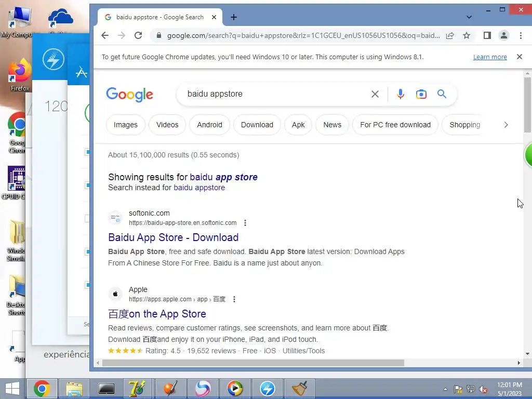Open the Firefox desktop shortcut
The width and height of the screenshot is (532, 399).
(x=19, y=75)
